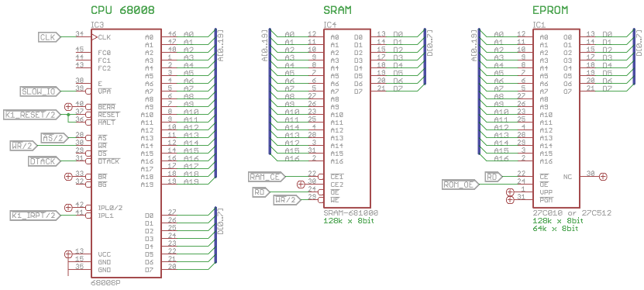This screenshot has width=644, height=290.
Task: Click the 64k x 8bit note
Action: pos(556,228)
